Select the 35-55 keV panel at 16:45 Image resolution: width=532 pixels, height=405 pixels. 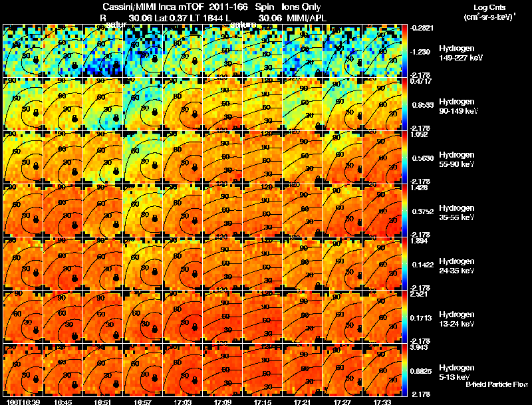(x=63, y=211)
